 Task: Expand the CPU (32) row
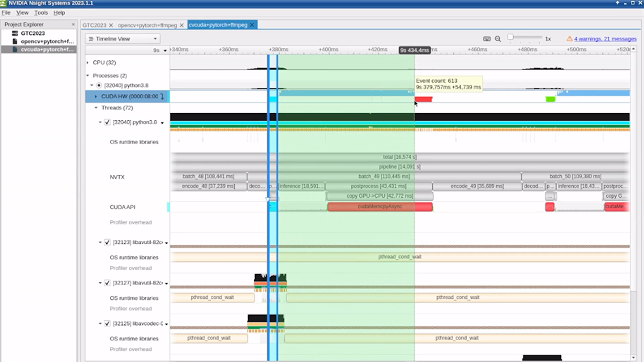(87, 62)
